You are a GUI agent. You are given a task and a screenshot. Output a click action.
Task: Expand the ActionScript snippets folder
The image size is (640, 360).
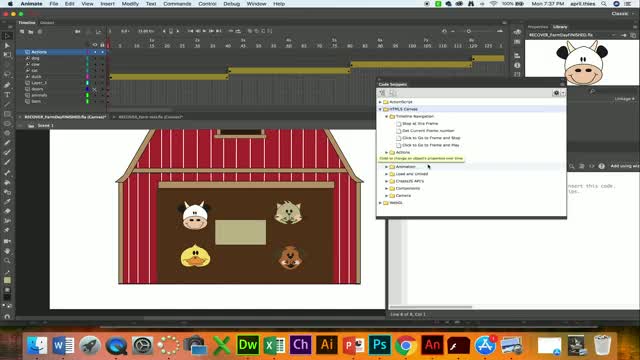click(380, 102)
